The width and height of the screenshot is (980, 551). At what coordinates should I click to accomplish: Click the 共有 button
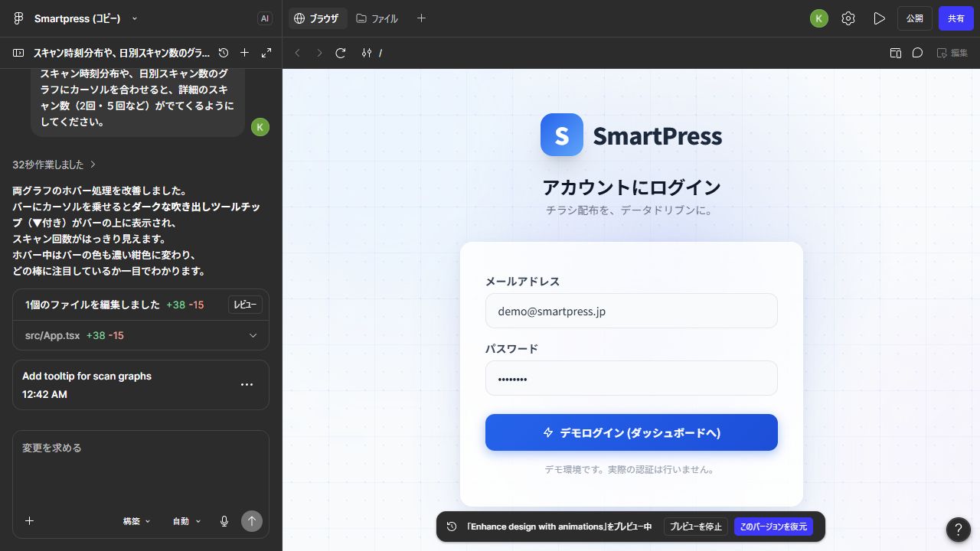coord(956,18)
